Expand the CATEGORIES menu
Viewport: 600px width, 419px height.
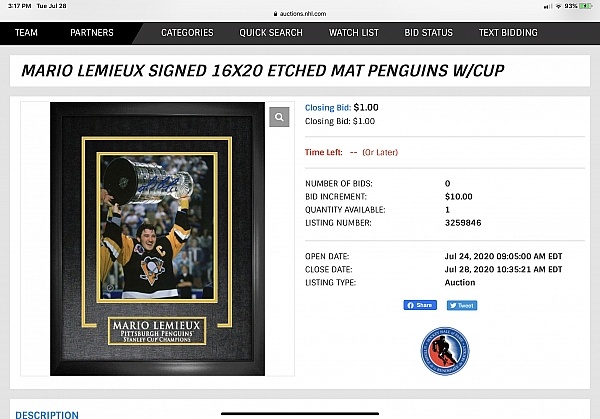pyautogui.click(x=187, y=33)
